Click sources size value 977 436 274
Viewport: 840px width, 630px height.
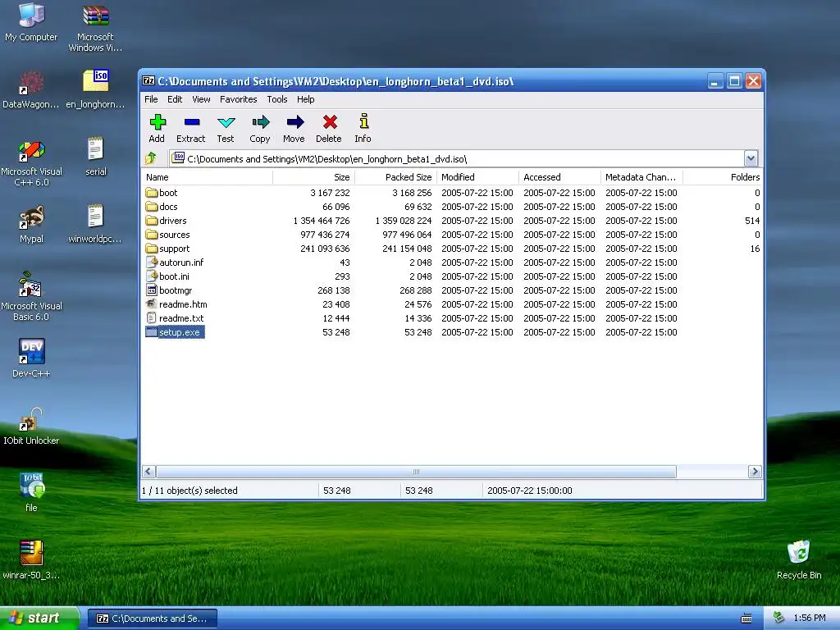click(325, 235)
